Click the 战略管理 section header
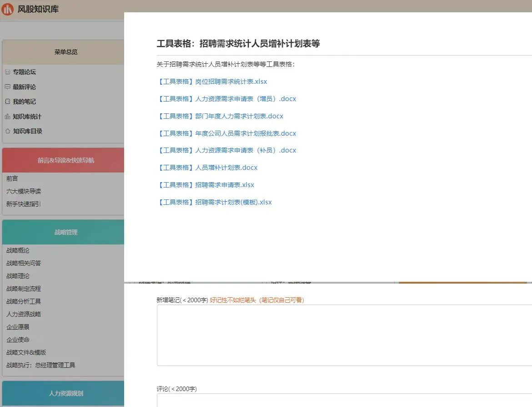Screen dimensions: 532x407 [x=63, y=232]
